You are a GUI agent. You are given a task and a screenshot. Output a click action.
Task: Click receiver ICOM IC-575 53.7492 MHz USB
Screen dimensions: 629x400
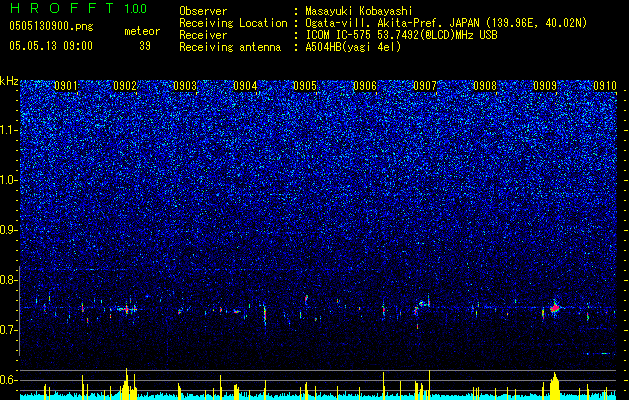(x=401, y=35)
